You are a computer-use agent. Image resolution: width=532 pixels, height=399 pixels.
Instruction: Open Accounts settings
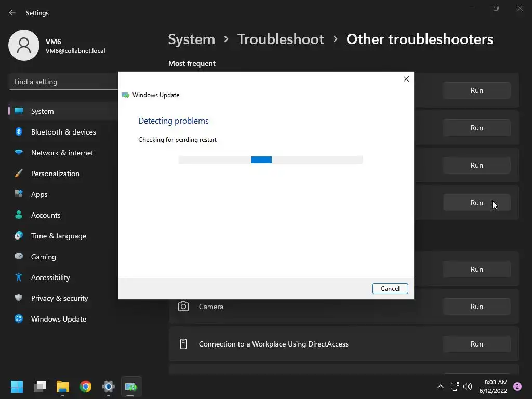(63, 215)
